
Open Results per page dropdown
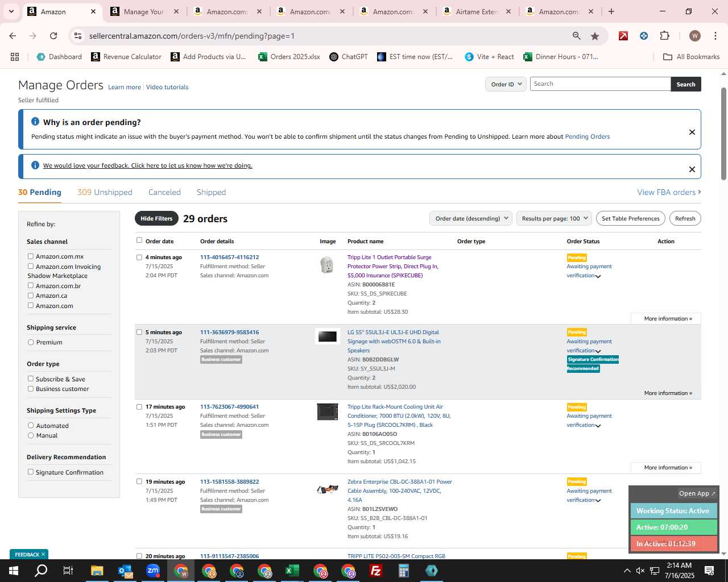pos(555,218)
